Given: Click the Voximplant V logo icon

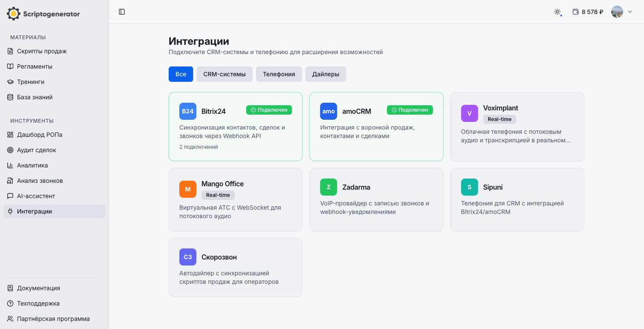Looking at the screenshot, I should (x=469, y=113).
